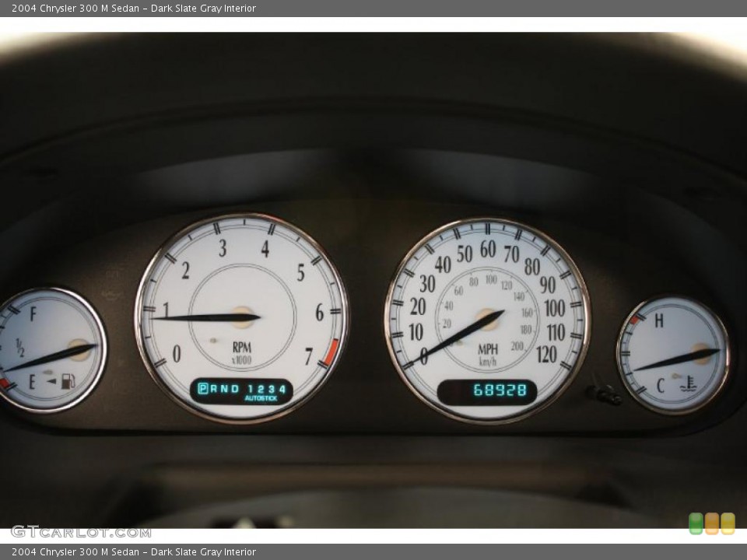This screenshot has width=747, height=560.
Task: Click the E empty mark on fuel gauge
Action: [32, 382]
